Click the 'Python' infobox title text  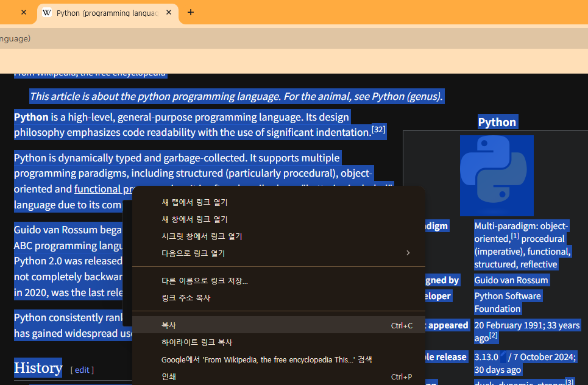point(497,122)
